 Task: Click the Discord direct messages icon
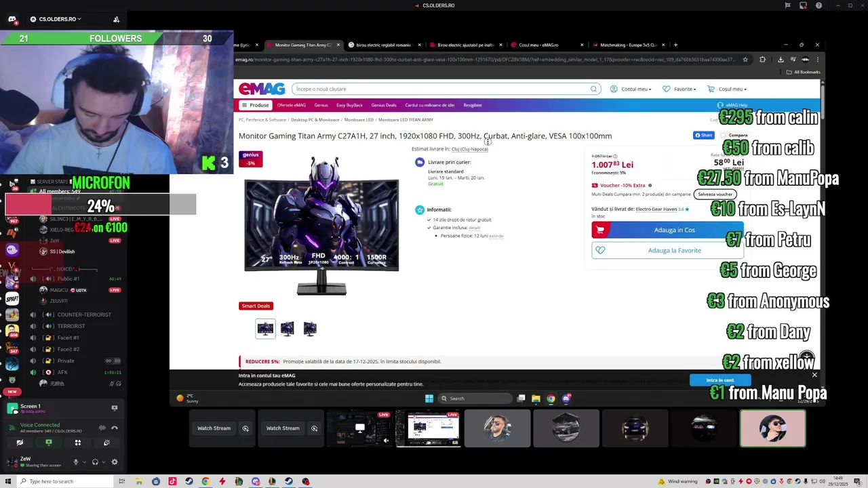tap(12, 19)
